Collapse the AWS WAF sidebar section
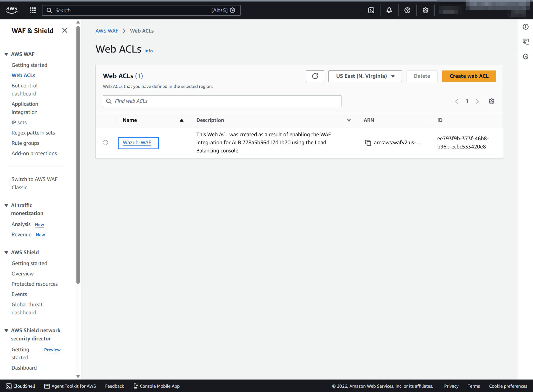The image size is (533, 392). coord(6,54)
